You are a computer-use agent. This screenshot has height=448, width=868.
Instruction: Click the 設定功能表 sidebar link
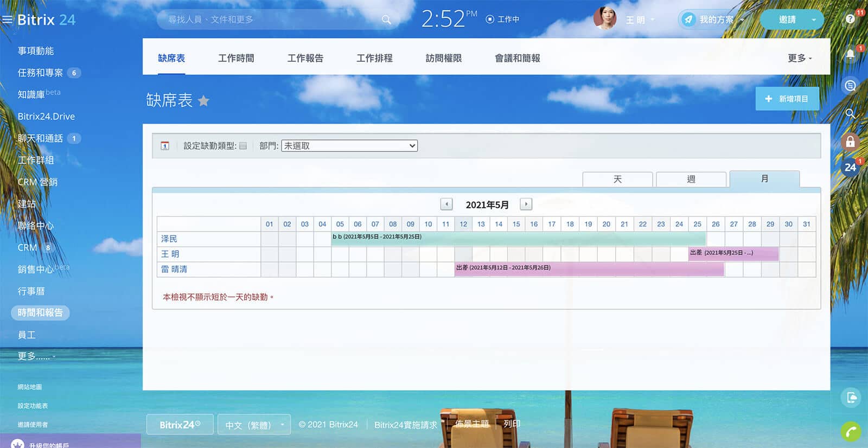click(x=33, y=406)
